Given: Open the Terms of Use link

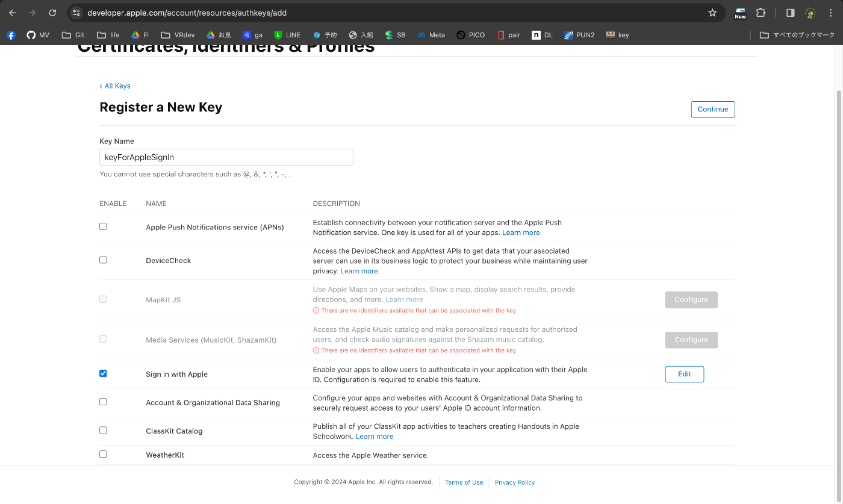Looking at the screenshot, I should click(464, 482).
